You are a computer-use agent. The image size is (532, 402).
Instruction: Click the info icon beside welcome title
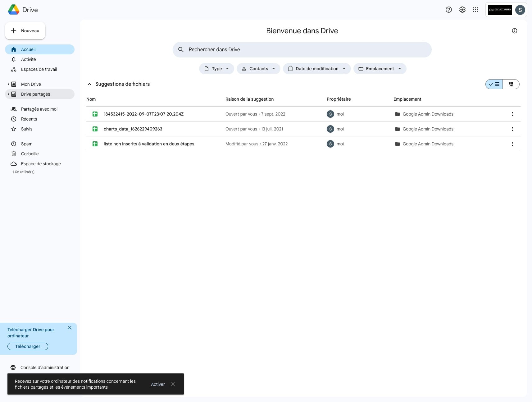click(x=514, y=31)
